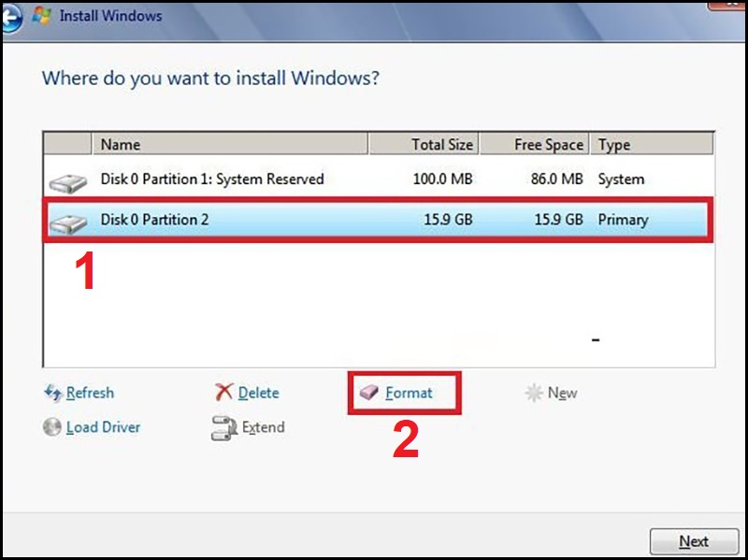Click the red X Delete icon
Viewport: 748px width, 560px height.
[223, 394]
